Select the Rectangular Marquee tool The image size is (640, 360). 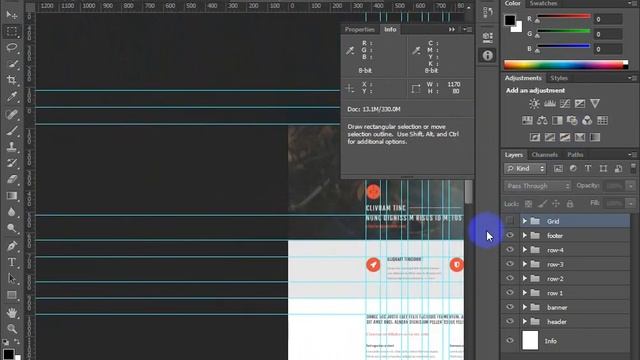tap(11, 31)
